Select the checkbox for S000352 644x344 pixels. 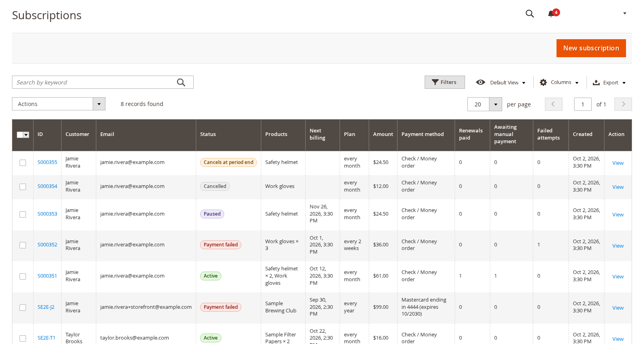click(23, 245)
